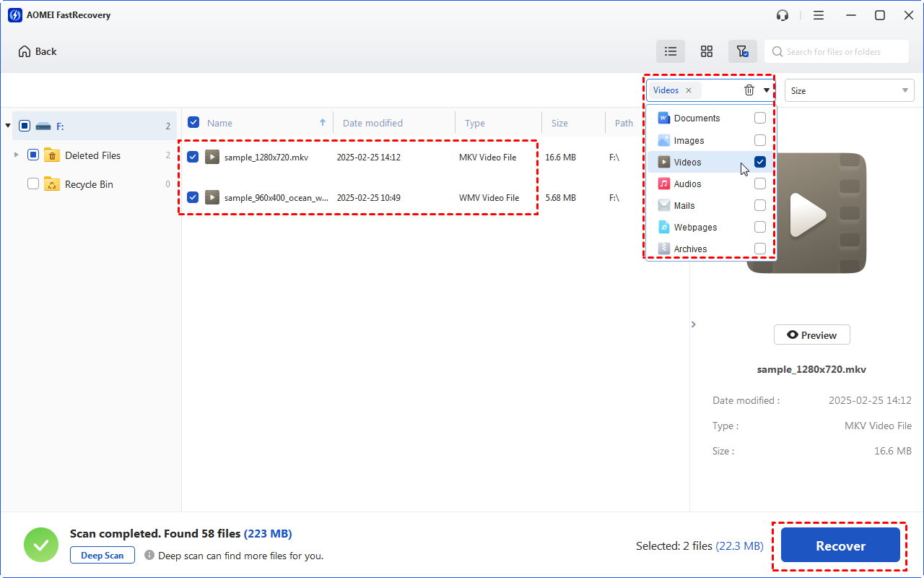
Task: Check the Webpages filter checkbox
Action: tap(760, 227)
